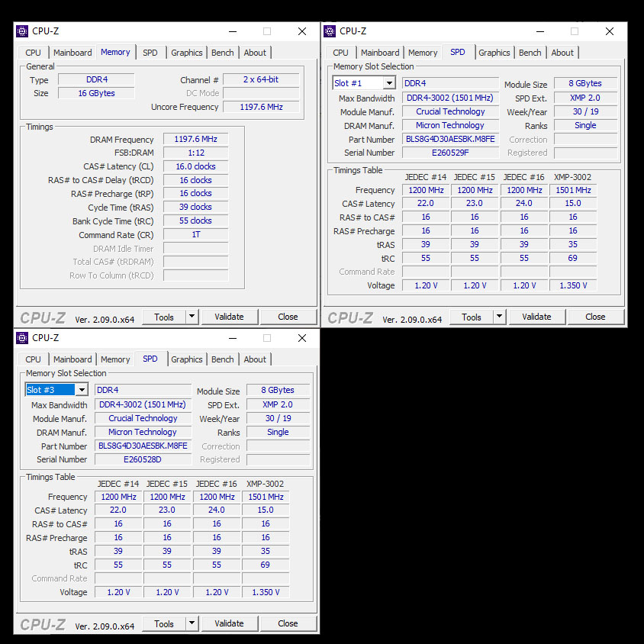Click the CPU-Z app icon in the Memory window title bar
Image resolution: width=644 pixels, height=644 pixels.
[x=22, y=31]
